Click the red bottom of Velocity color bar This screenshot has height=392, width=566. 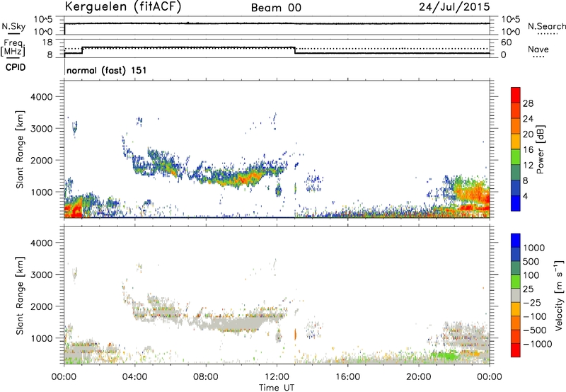click(516, 350)
